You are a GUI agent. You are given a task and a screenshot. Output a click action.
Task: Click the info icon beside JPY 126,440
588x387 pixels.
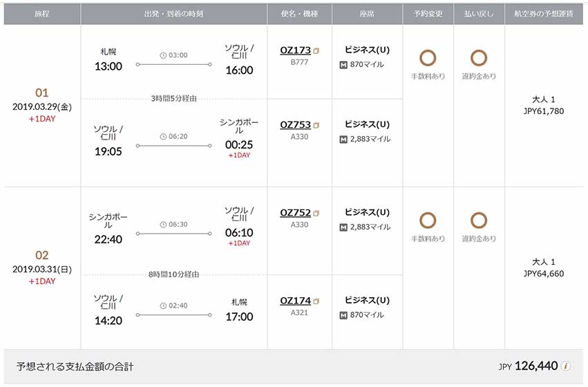point(566,366)
